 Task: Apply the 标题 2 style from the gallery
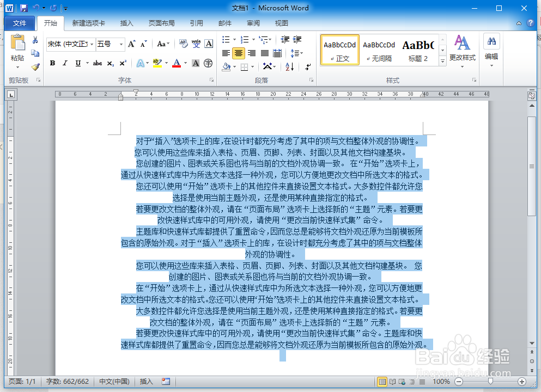click(x=417, y=50)
